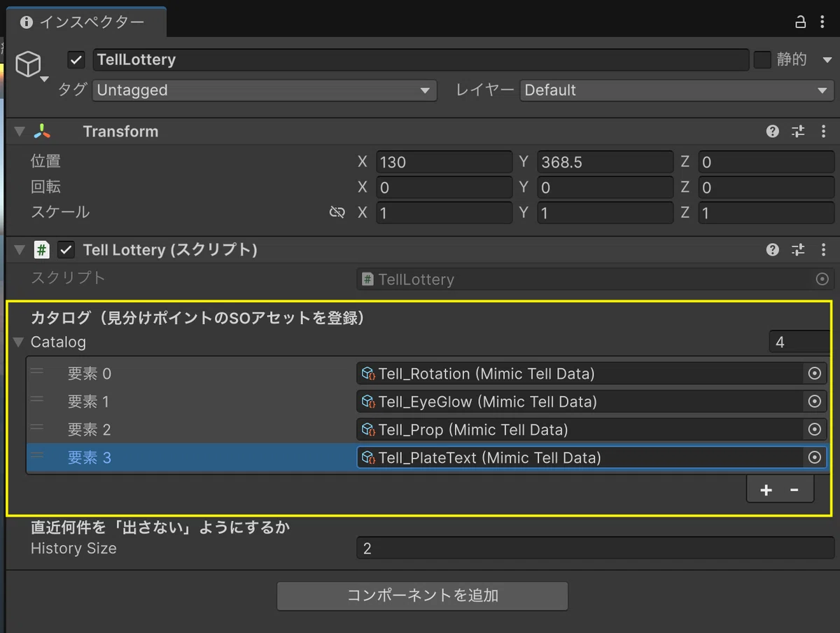
Task: Open Transform component help reference
Action: pyautogui.click(x=773, y=131)
